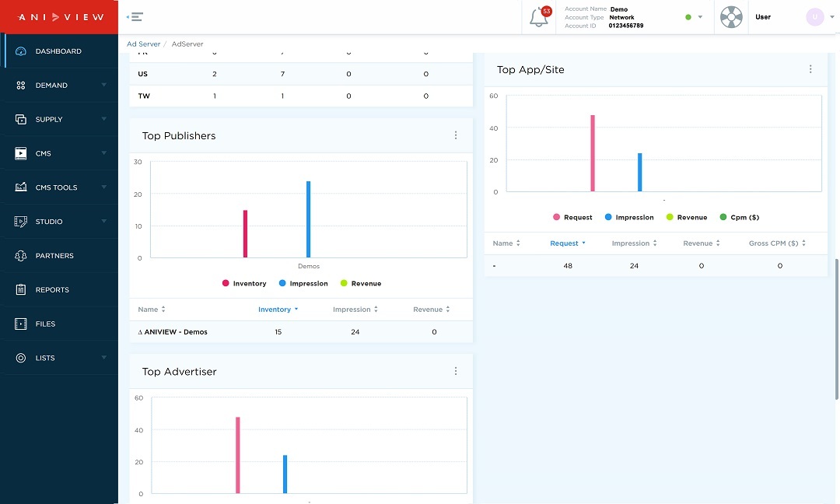Open Top App/Site three-dot options menu
Viewport: 840px width, 504px height.
tap(810, 69)
